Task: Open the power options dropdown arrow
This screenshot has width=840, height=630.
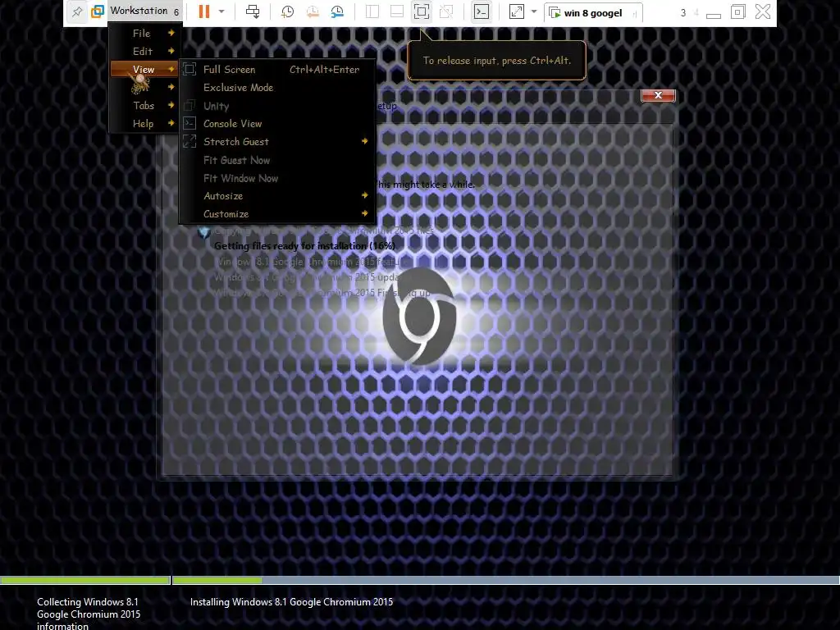Action: [221, 11]
